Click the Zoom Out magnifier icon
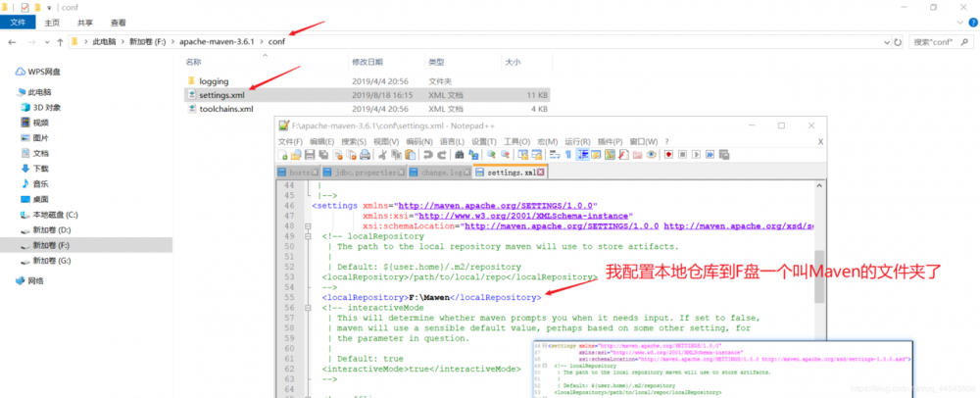 coord(505,154)
